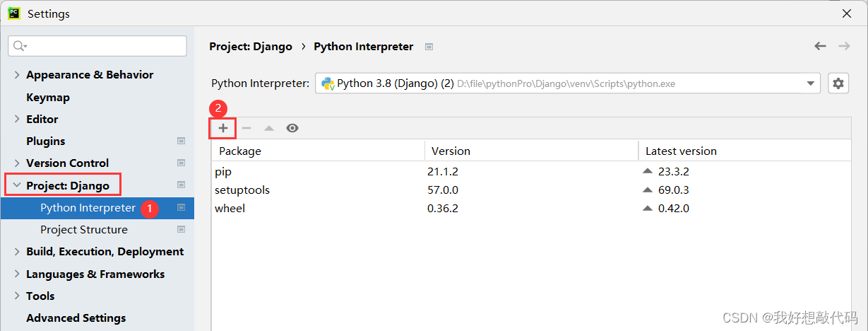This screenshot has width=868, height=331.
Task: Expand the Tools section
Action: pos(17,296)
